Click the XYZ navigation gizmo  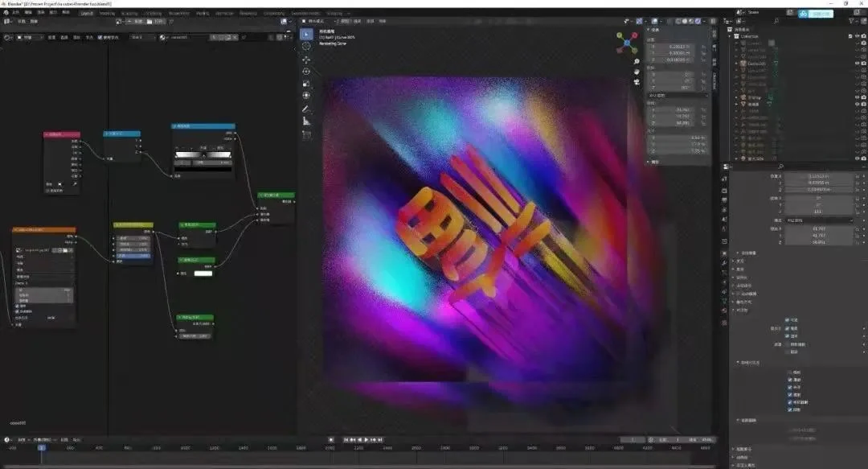627,43
